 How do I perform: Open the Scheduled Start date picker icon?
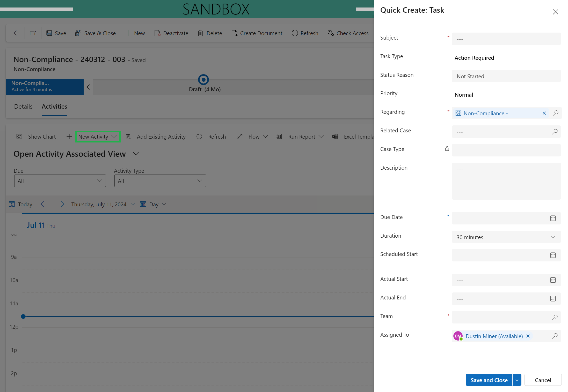click(553, 255)
